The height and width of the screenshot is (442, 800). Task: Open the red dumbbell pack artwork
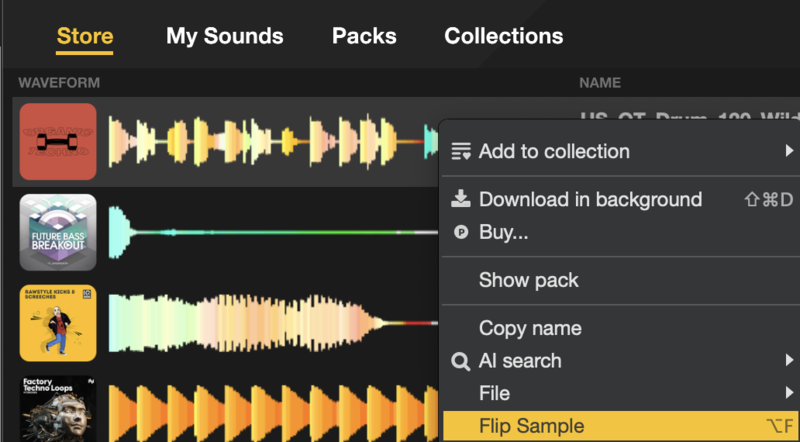(x=58, y=141)
